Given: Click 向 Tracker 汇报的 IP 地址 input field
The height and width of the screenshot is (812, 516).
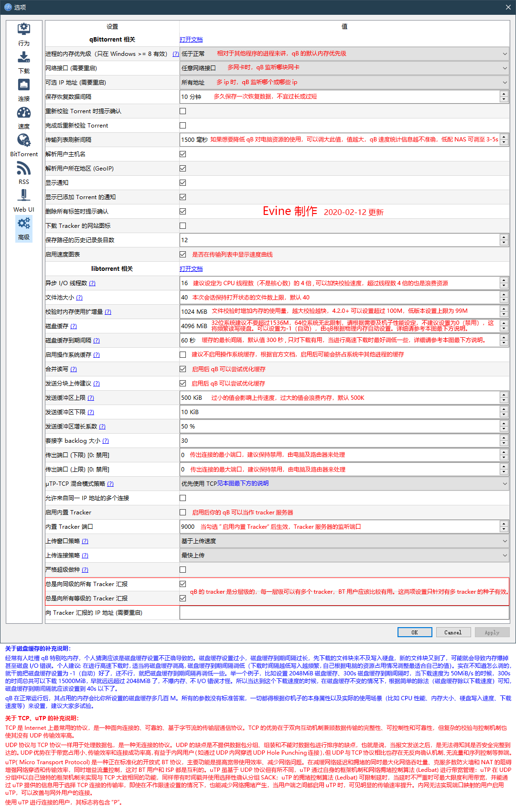Looking at the screenshot, I should click(x=344, y=612).
